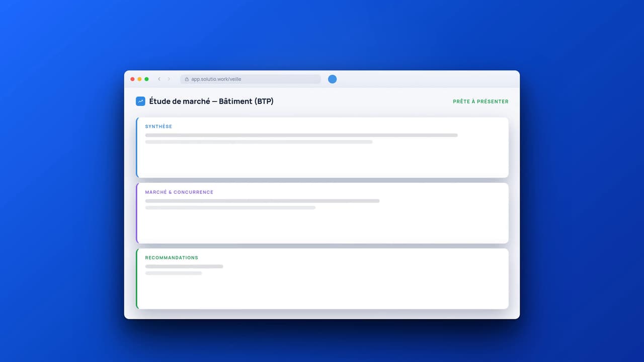Open the MARCHÉ & CONCURRENCE card

click(322, 213)
